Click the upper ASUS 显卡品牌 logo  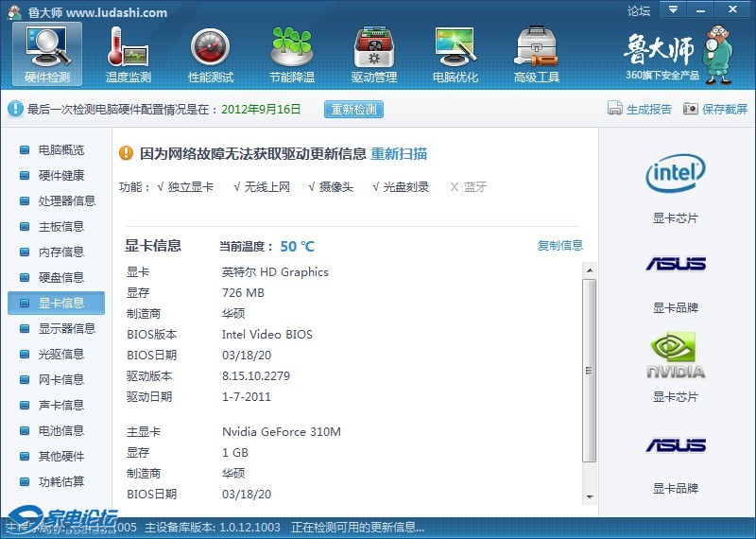pyautogui.click(x=676, y=264)
